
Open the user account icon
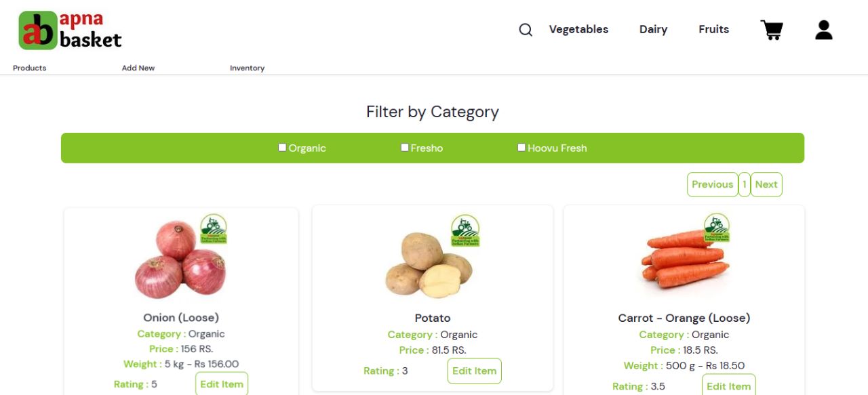pyautogui.click(x=823, y=29)
